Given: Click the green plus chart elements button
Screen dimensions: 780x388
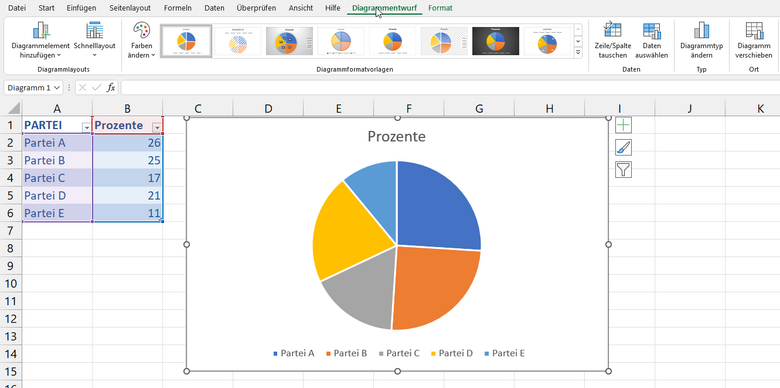Looking at the screenshot, I should click(623, 125).
